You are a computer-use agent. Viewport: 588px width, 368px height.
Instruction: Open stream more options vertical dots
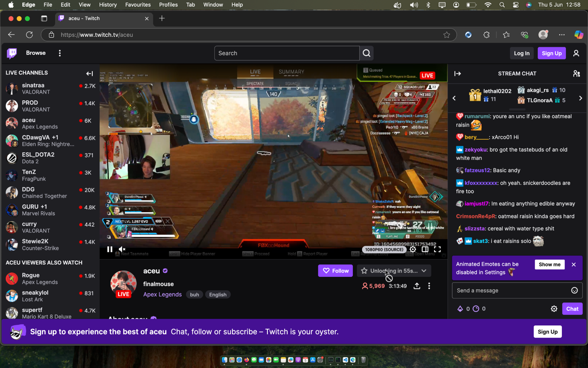coord(429,286)
